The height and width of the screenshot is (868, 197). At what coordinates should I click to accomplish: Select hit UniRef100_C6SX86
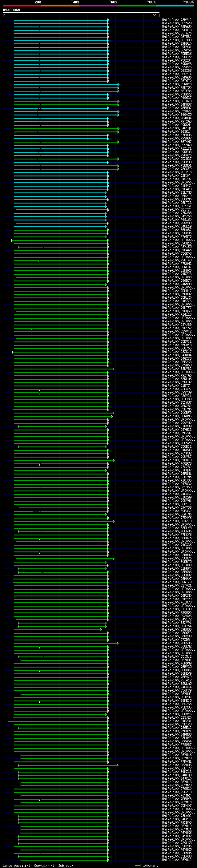point(177,71)
